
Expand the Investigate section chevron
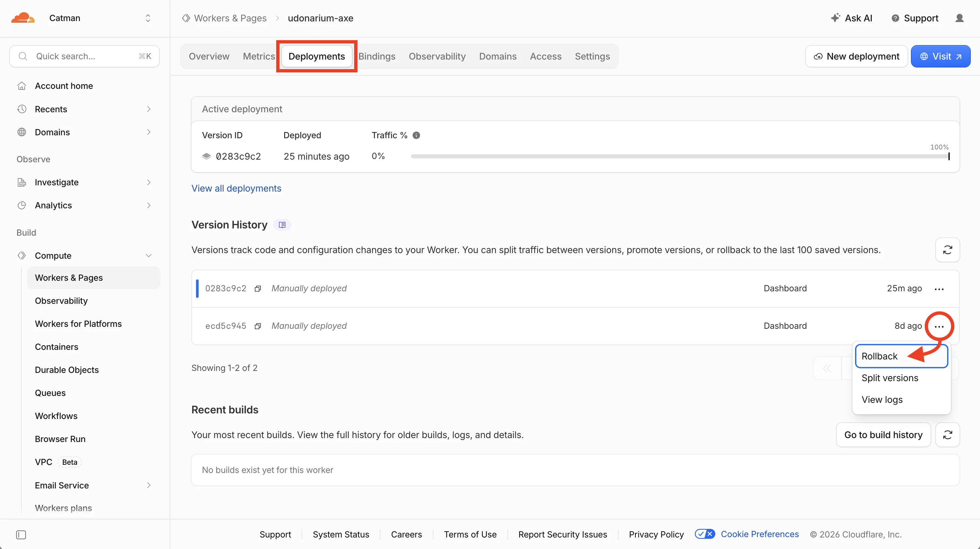click(x=149, y=182)
